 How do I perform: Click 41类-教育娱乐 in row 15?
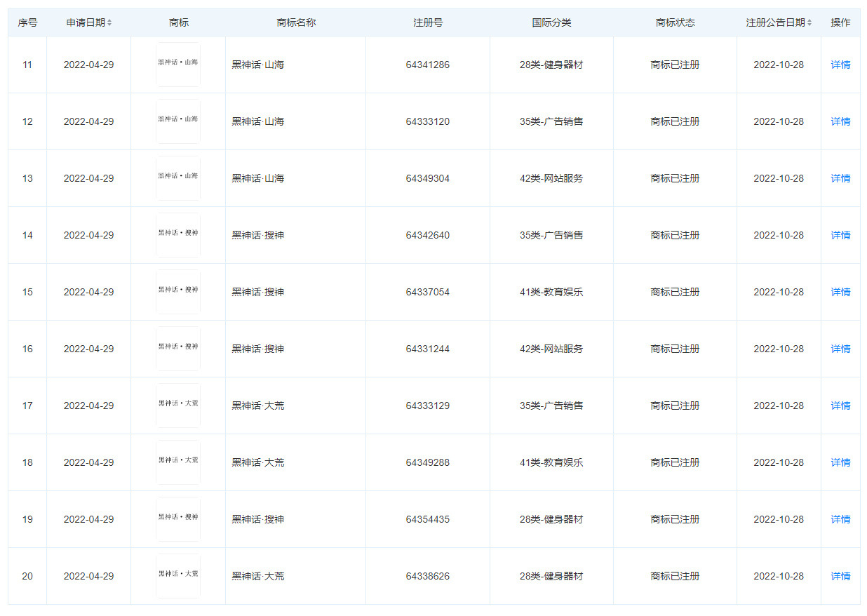coord(551,292)
